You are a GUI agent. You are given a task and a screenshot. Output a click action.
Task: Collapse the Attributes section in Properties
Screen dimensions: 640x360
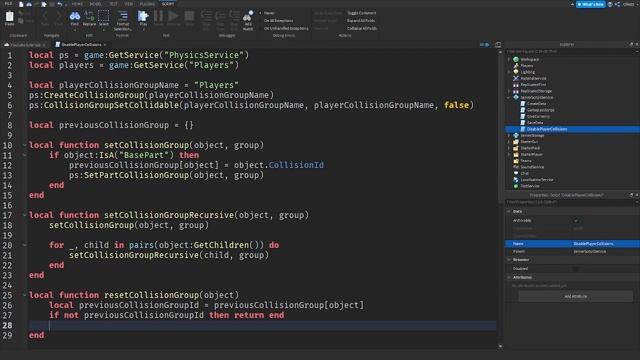point(509,277)
